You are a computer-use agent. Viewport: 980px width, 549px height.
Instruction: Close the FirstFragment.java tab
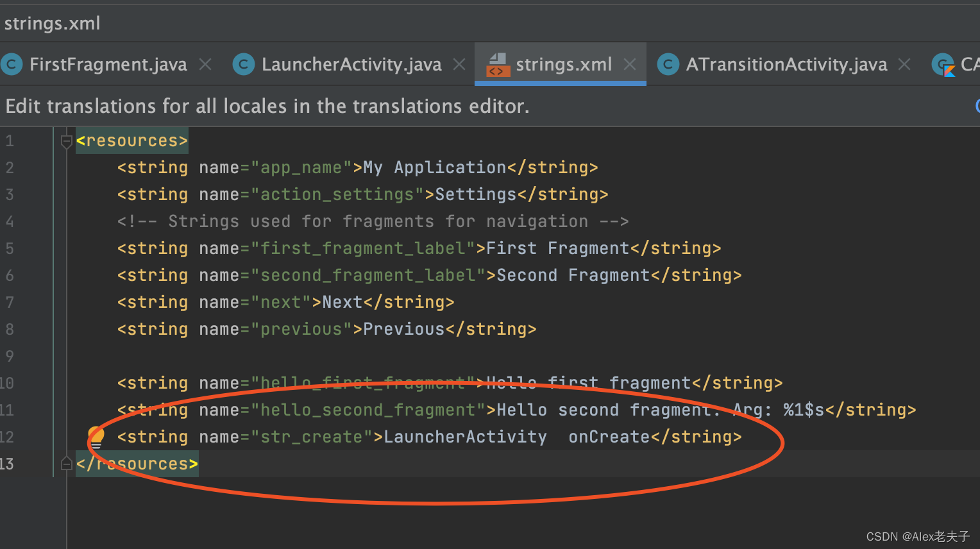pyautogui.click(x=205, y=64)
